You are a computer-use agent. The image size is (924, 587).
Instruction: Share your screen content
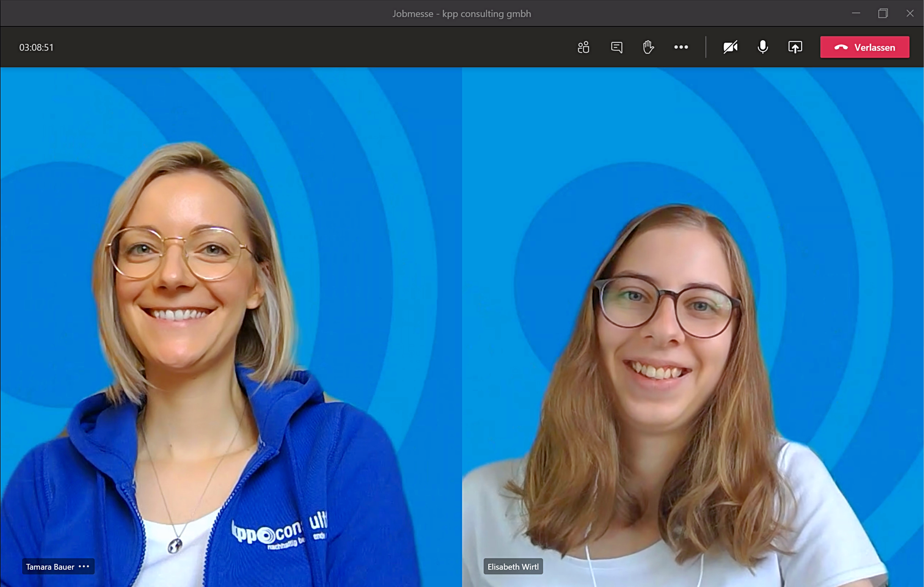[795, 47]
